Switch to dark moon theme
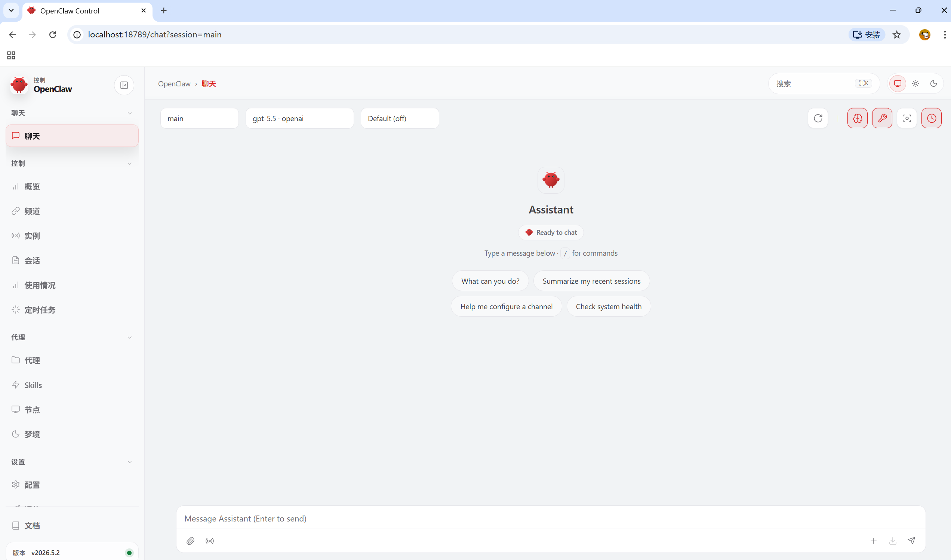 pos(934,84)
